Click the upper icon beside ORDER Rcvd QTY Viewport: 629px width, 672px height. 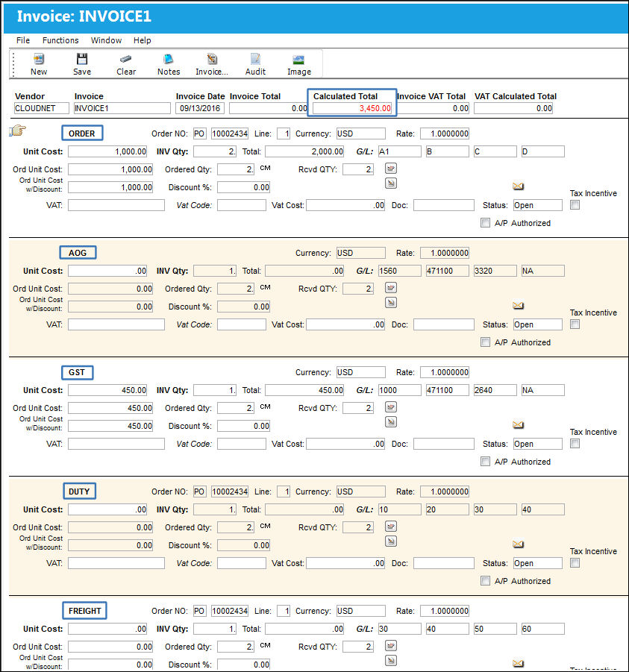pos(390,169)
